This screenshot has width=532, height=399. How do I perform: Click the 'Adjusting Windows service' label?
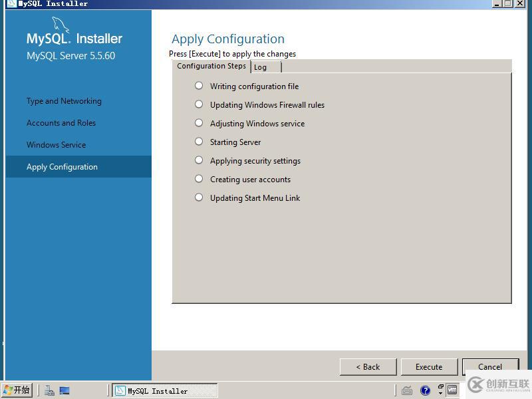(x=257, y=124)
